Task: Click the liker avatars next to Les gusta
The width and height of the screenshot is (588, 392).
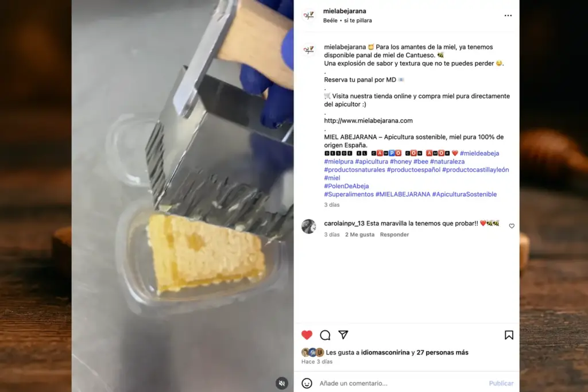Action: point(312,352)
